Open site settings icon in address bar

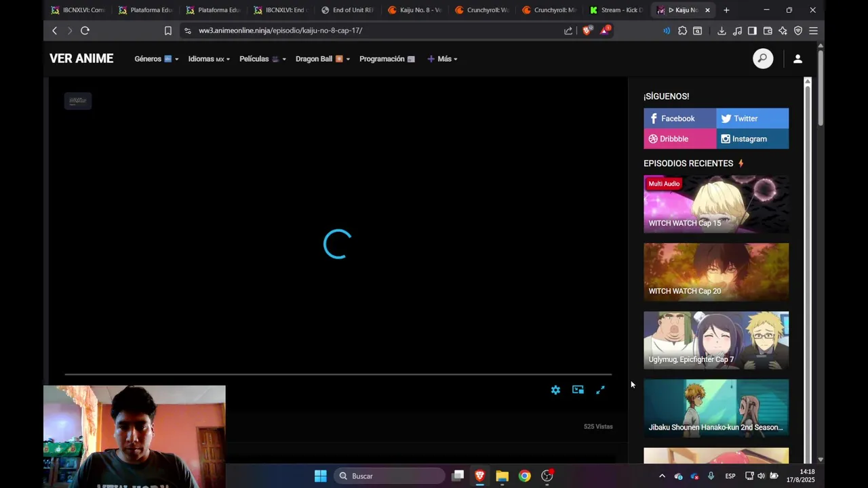pos(188,30)
